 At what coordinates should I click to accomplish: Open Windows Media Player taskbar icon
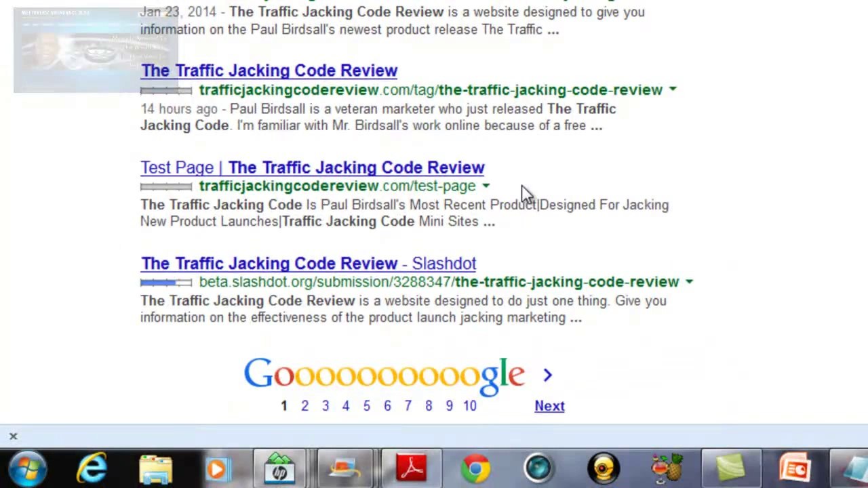point(218,469)
